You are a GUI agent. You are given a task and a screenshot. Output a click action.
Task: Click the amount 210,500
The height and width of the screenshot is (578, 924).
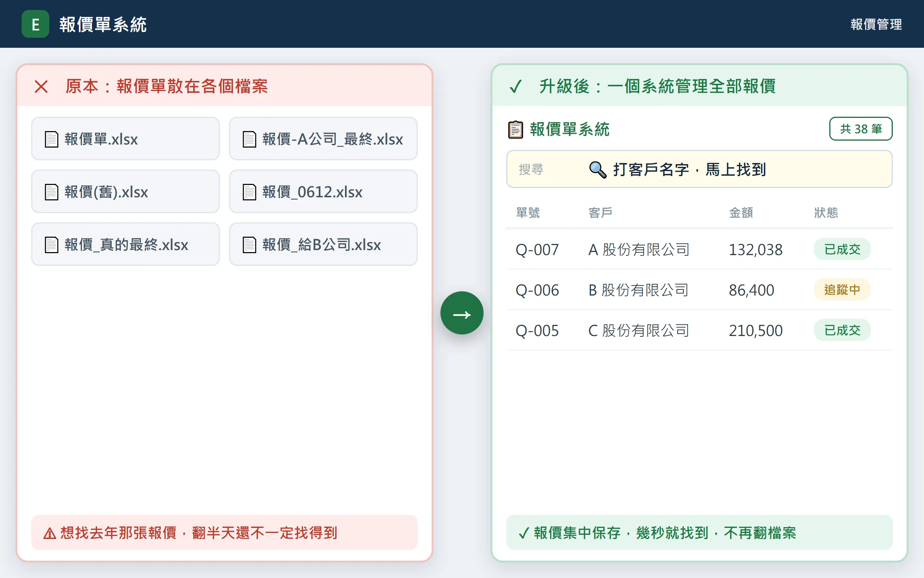756,331
